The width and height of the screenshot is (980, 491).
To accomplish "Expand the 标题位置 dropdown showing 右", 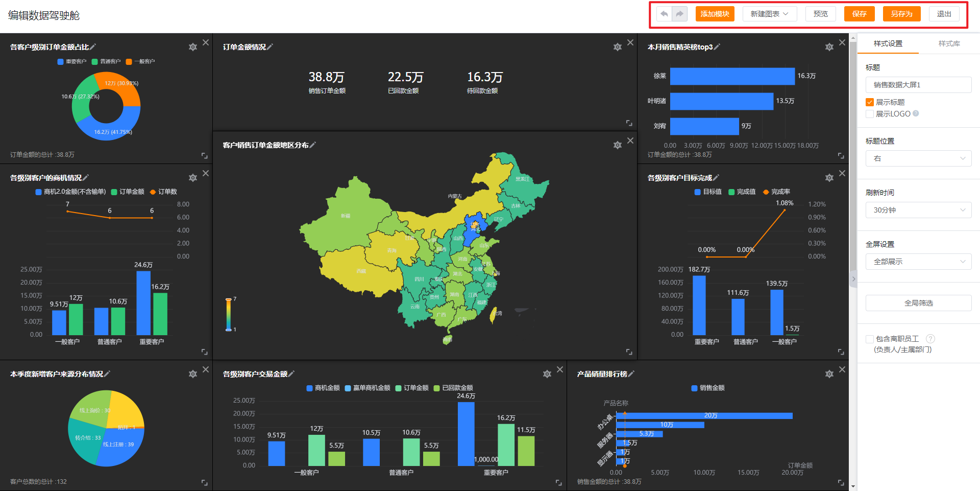I will pyautogui.click(x=918, y=158).
